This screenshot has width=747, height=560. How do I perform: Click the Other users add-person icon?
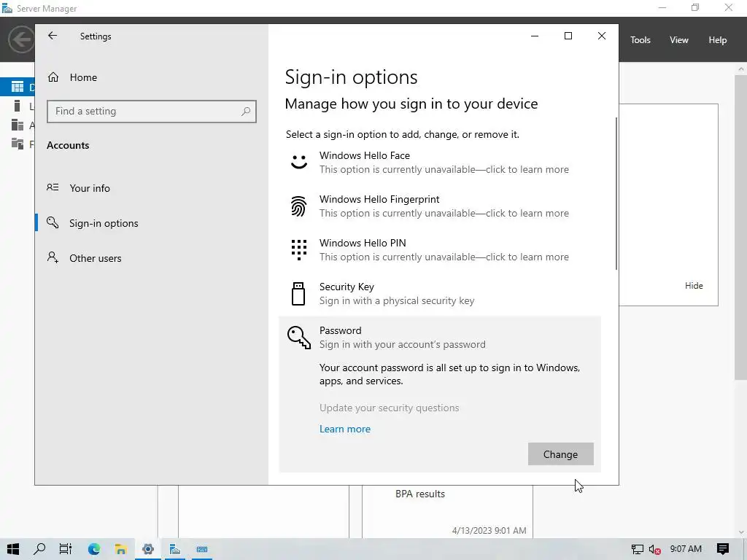53,257
